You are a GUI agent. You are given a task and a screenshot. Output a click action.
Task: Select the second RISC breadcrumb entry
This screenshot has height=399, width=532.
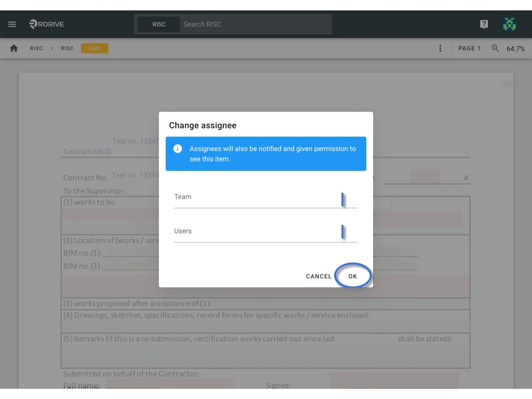click(67, 48)
